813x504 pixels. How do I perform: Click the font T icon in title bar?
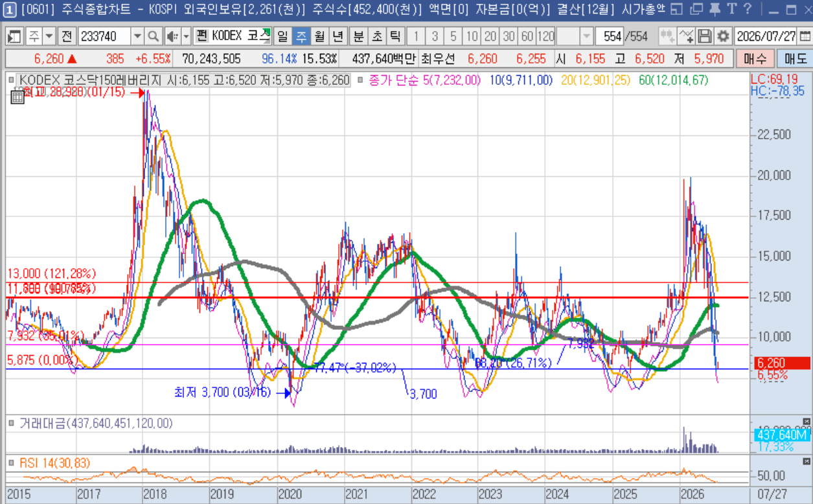click(x=732, y=9)
